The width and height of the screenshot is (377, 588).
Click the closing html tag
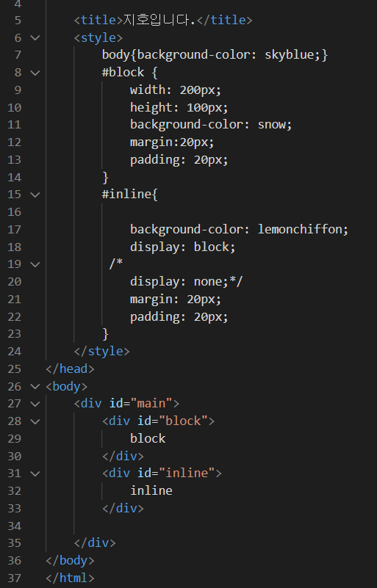click(70, 578)
